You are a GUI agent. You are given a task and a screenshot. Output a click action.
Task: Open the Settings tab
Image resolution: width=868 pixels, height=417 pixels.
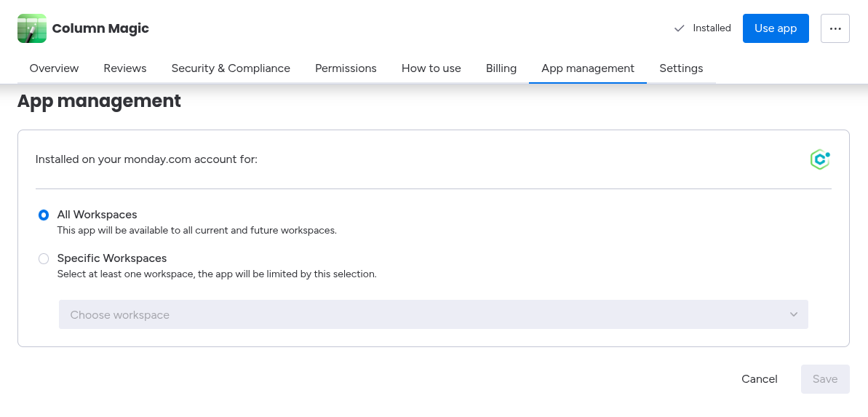coord(681,68)
